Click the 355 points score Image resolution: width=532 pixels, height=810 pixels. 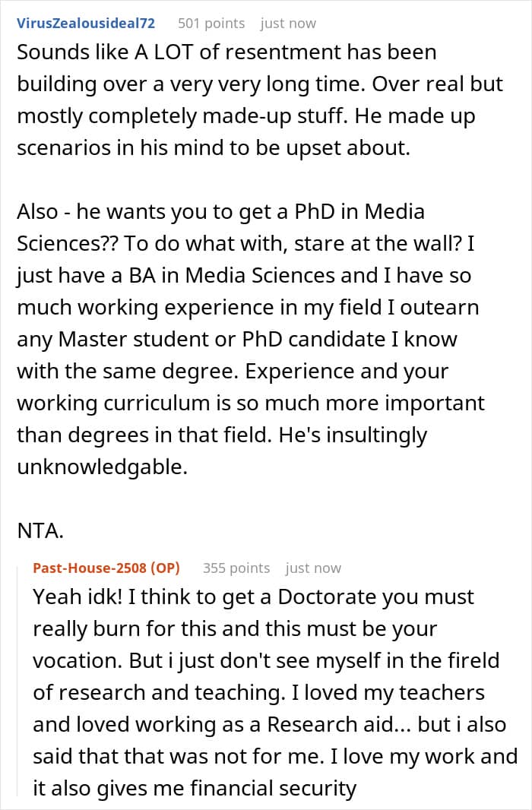pos(236,568)
